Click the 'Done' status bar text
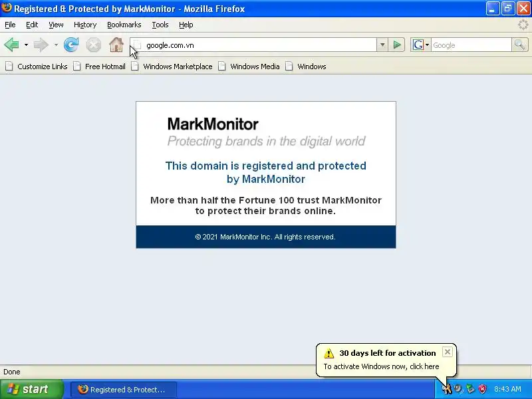Viewport: 532px width, 399px height. tap(12, 372)
